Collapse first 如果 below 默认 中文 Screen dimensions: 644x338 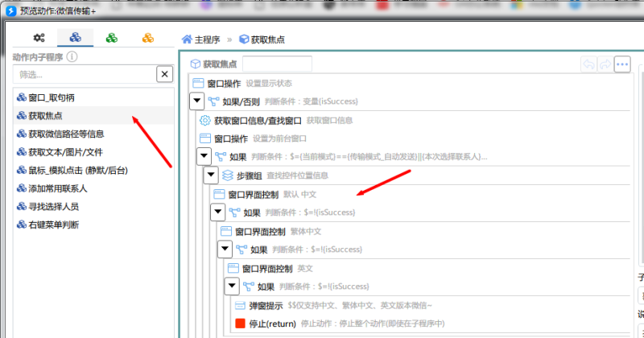218,212
